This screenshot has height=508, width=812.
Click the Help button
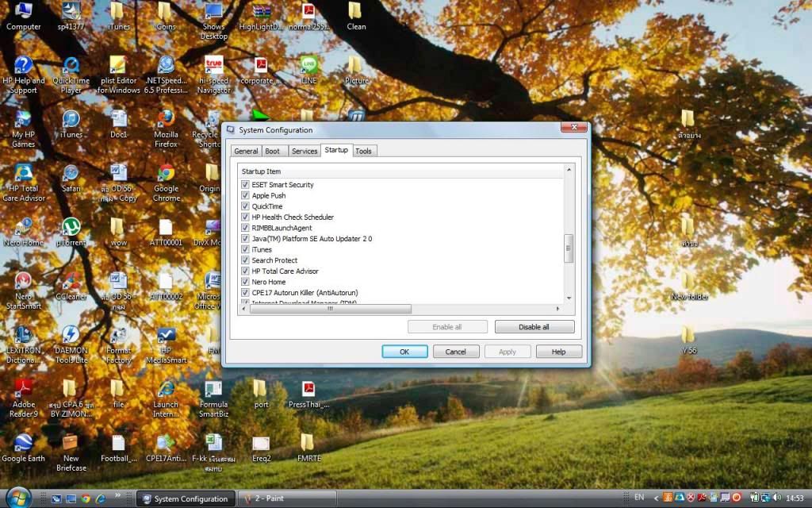(559, 352)
